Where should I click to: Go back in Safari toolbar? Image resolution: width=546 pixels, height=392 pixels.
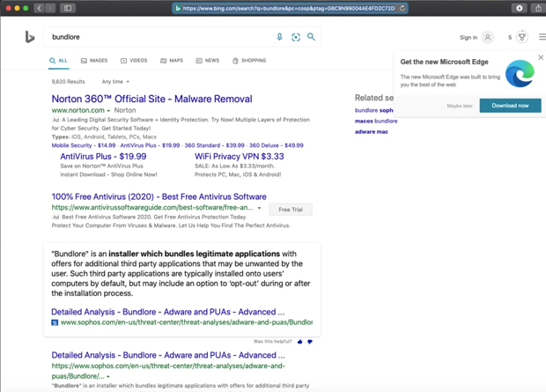click(x=40, y=8)
